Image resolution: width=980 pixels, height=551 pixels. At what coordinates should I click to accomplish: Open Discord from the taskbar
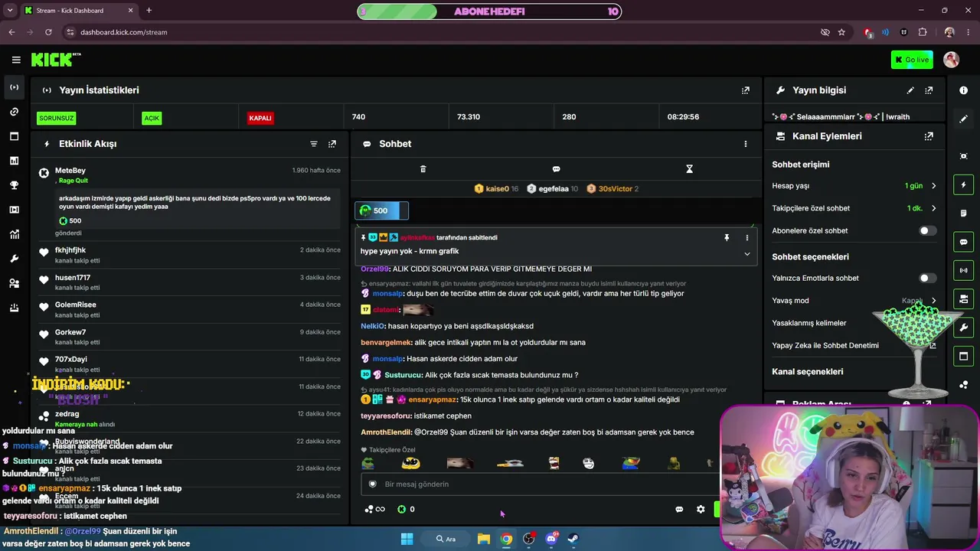pos(551,539)
